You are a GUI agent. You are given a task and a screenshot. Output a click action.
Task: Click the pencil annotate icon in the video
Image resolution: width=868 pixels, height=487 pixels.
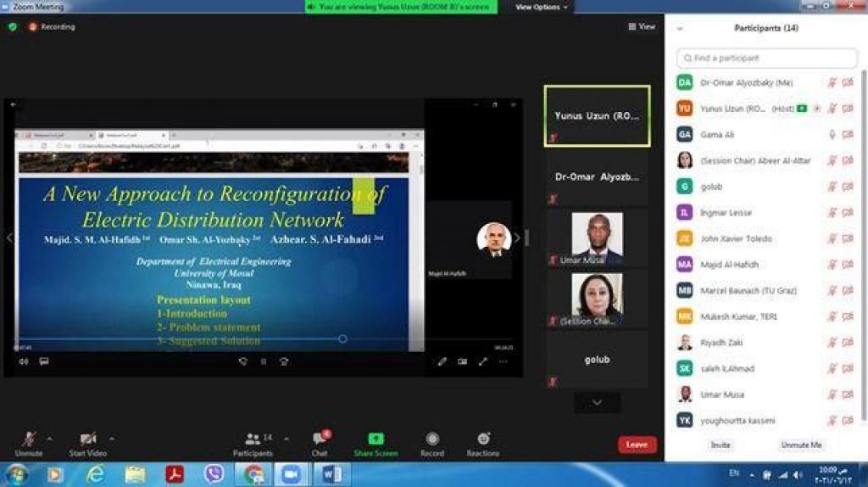442,361
